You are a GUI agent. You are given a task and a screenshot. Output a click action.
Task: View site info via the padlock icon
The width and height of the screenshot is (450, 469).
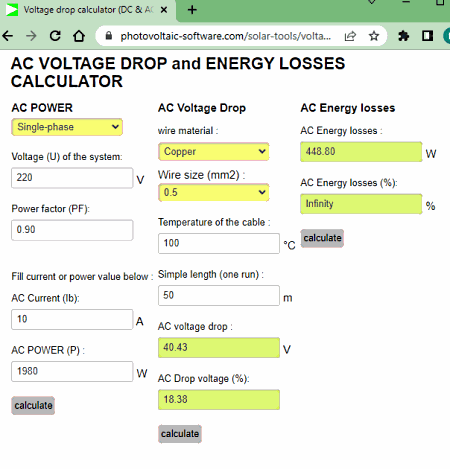[108, 36]
